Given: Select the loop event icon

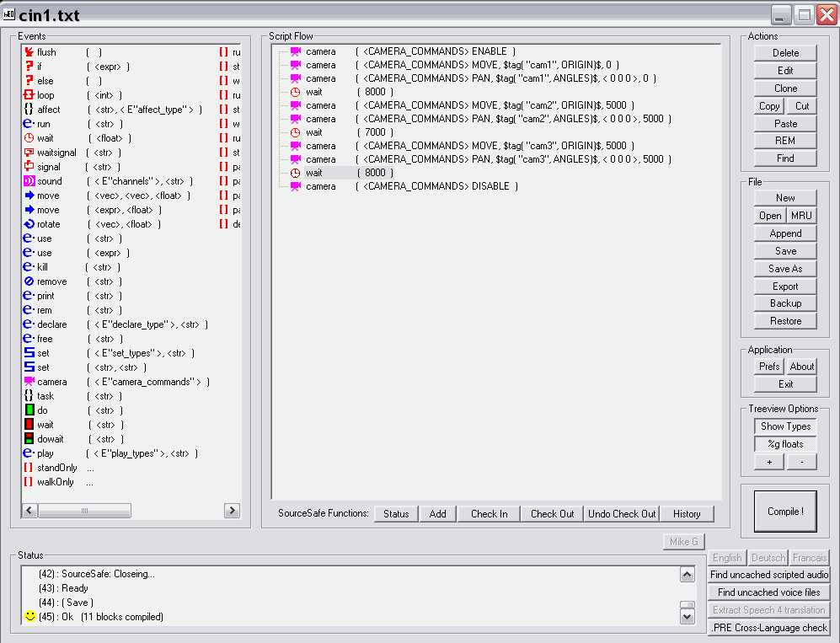Looking at the screenshot, I should [29, 94].
